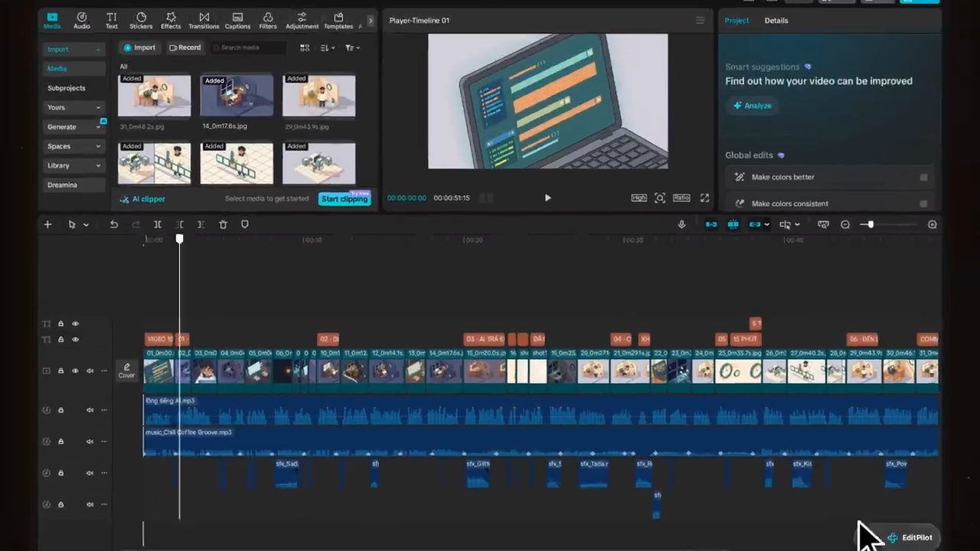Enable the Make colors better checkbox
Screen dimensions: 980x551
pos(923,178)
